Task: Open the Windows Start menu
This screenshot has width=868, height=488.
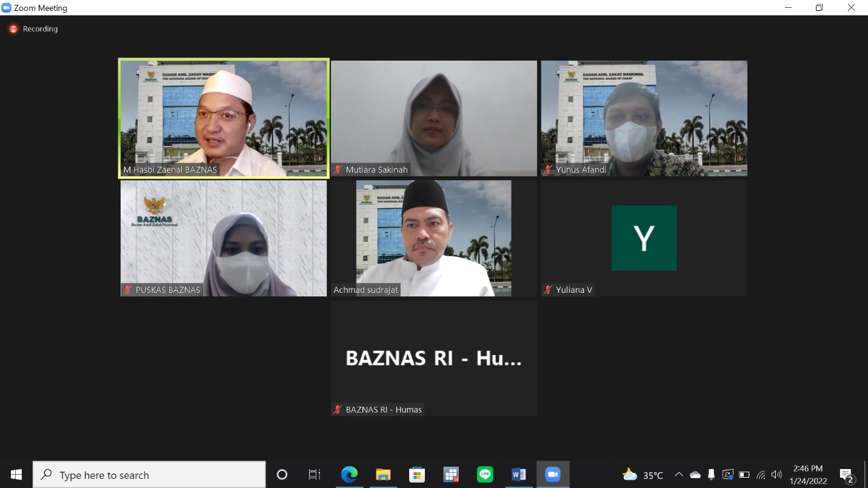Action: 16,475
